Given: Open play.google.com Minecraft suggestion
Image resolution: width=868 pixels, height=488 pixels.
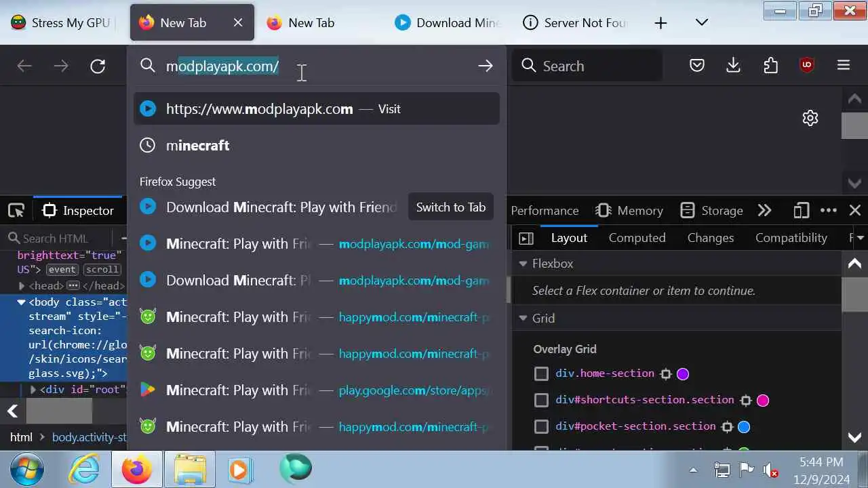Looking at the screenshot, I should (x=317, y=390).
